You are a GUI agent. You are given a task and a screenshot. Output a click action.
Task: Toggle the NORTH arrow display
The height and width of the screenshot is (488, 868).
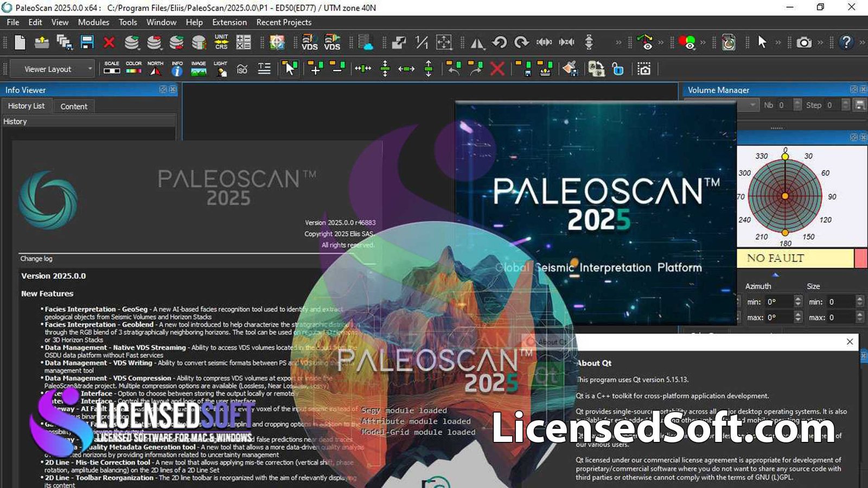click(x=155, y=68)
